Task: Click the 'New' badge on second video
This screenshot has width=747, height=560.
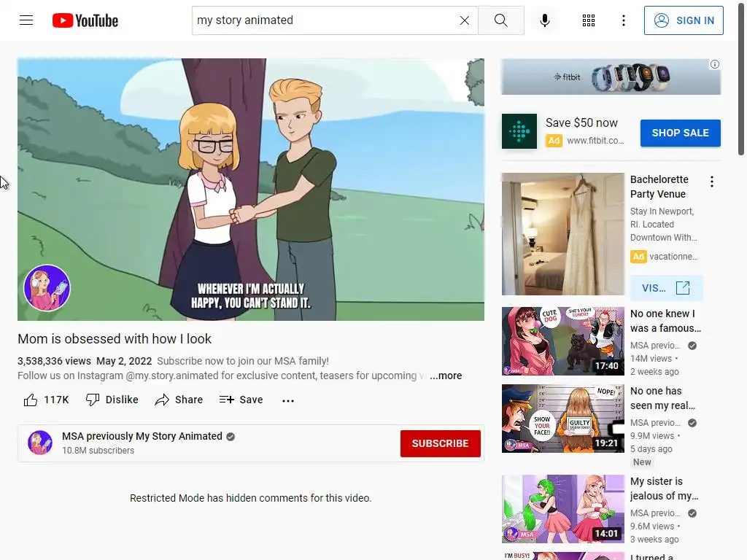Action: tap(642, 462)
